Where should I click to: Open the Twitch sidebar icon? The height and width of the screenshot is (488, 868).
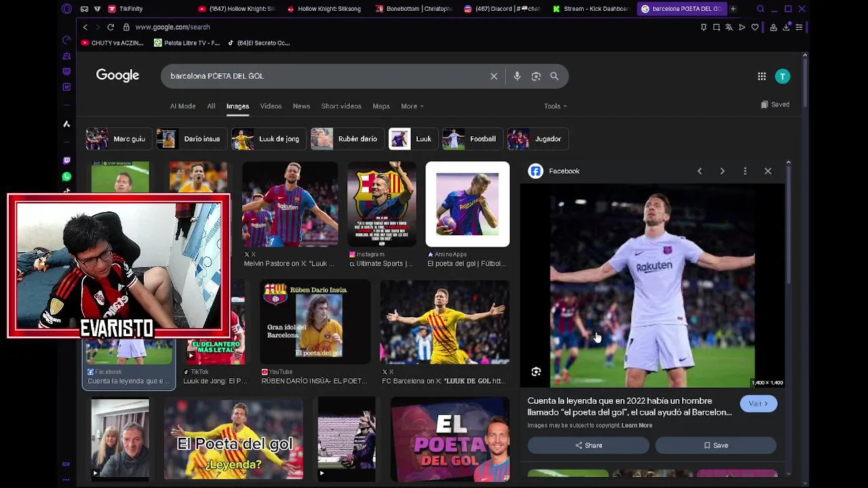(66, 161)
